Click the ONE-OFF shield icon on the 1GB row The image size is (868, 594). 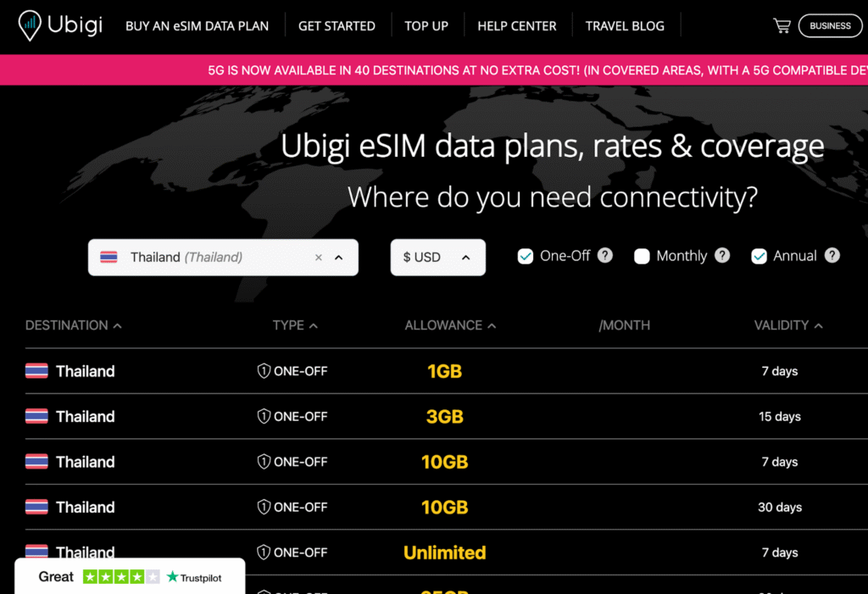point(264,370)
